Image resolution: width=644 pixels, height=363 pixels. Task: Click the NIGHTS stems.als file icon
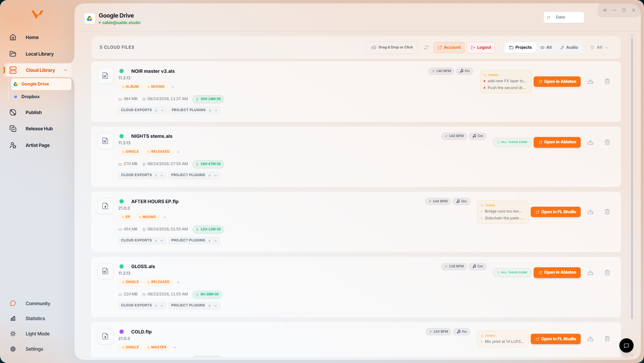[105, 141]
